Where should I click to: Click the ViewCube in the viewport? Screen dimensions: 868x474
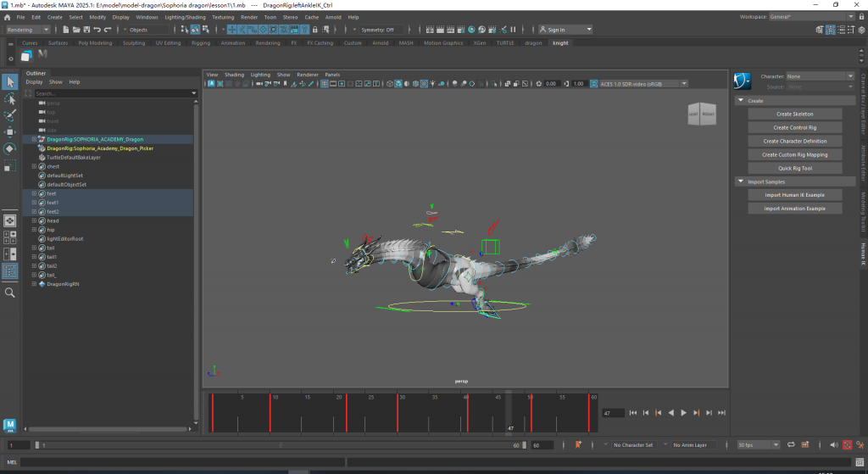701,114
